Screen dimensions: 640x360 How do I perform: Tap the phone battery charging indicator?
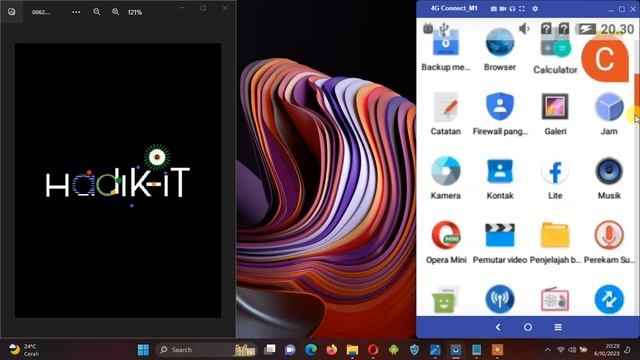pyautogui.click(x=586, y=29)
